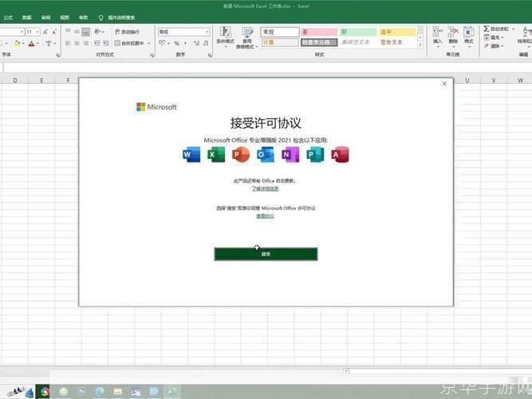Click the decrease decimal icon
Image resolution: width=532 pixels, height=399 pixels.
coord(206,43)
